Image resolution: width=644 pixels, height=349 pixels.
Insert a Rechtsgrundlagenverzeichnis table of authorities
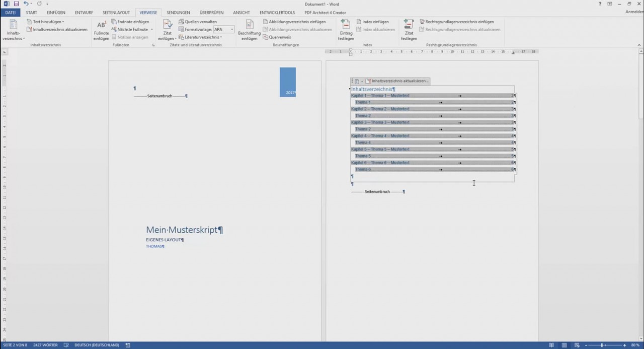(457, 22)
